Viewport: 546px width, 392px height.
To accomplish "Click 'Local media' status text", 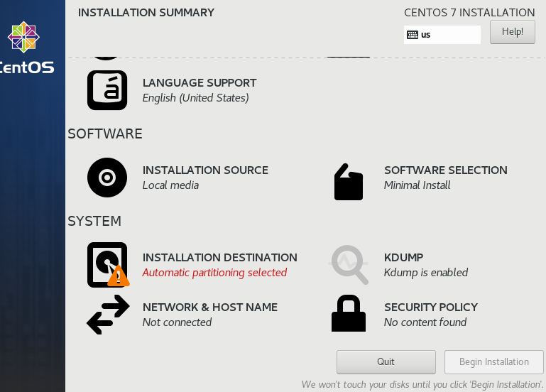I will coord(170,185).
